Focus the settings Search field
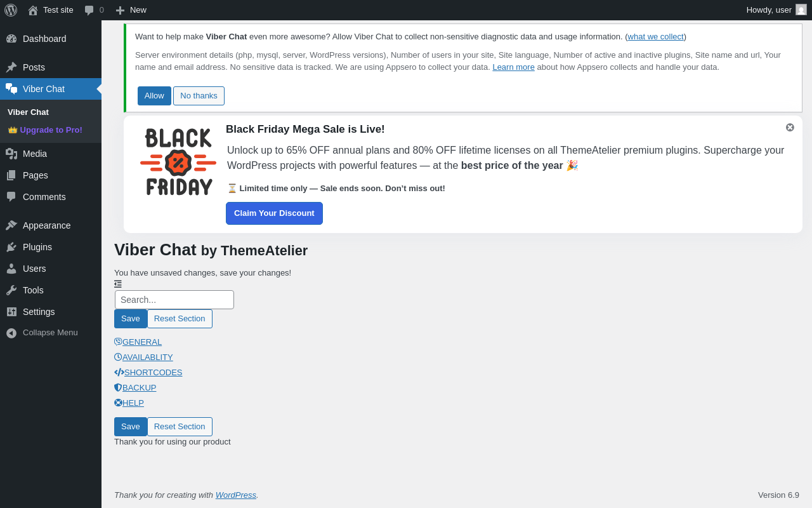 click(x=174, y=300)
